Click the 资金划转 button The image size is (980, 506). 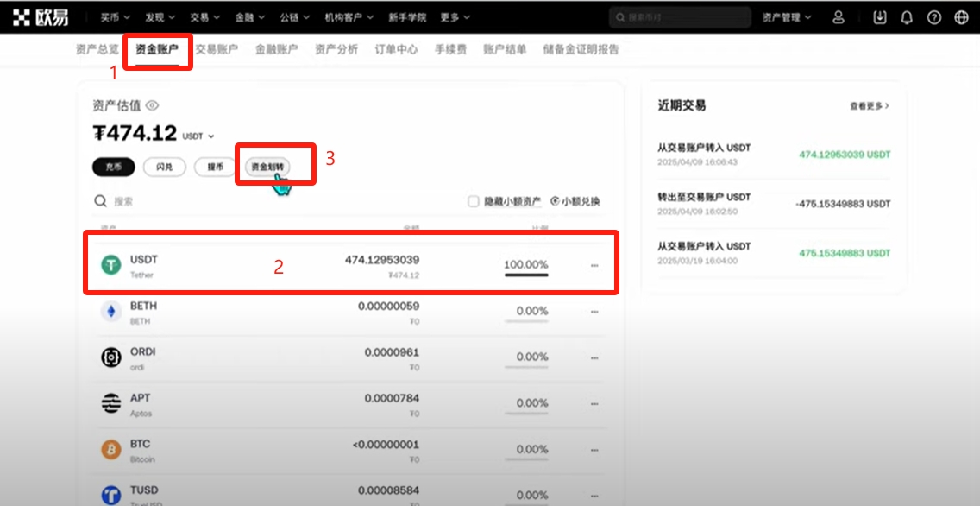(267, 167)
